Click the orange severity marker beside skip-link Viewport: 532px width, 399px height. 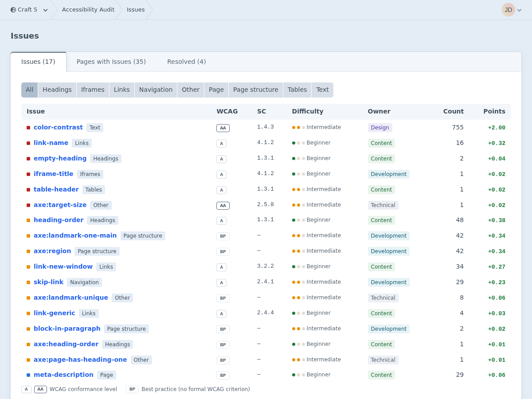coord(28,282)
